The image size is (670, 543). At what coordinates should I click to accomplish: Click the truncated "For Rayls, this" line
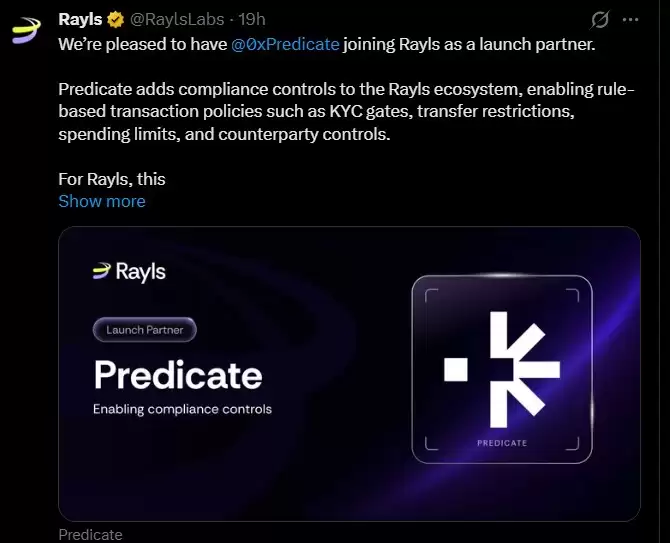[x=111, y=179]
